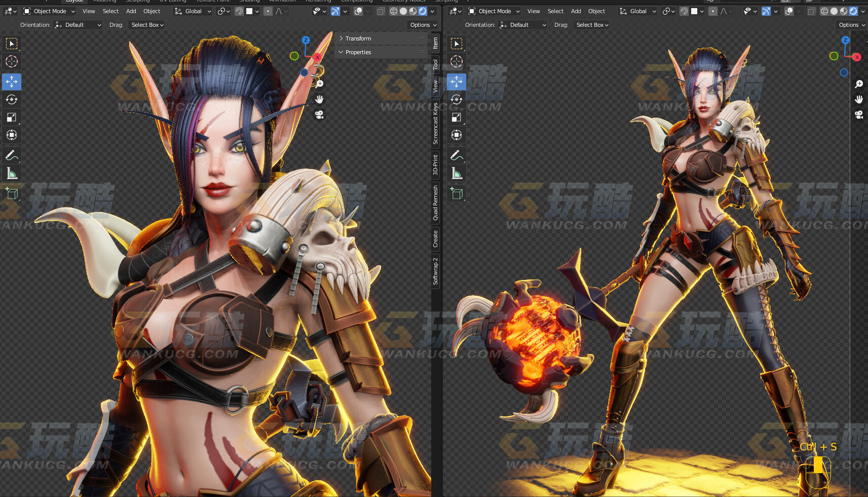Activate the Annotate pencil tool in left viewport
This screenshot has height=497, width=868.
point(12,155)
